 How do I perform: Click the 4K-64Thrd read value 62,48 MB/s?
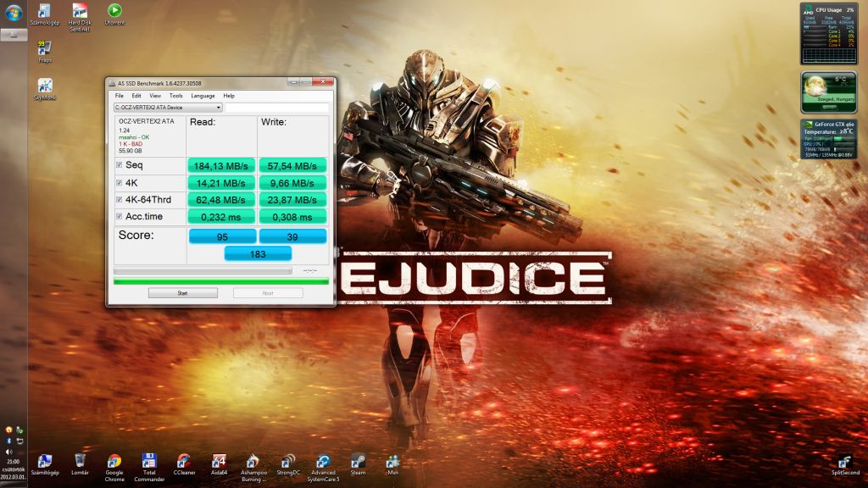coord(221,200)
